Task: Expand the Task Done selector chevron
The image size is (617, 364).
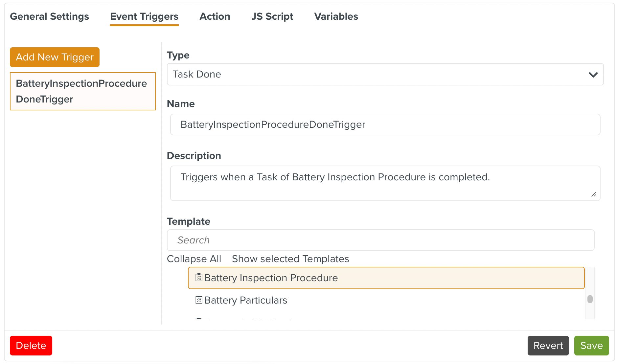Action: click(x=593, y=74)
